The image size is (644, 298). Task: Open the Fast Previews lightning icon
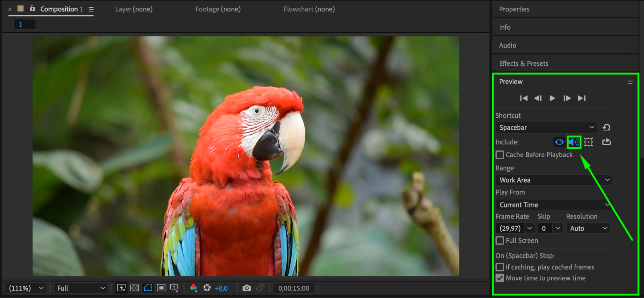pos(121,288)
